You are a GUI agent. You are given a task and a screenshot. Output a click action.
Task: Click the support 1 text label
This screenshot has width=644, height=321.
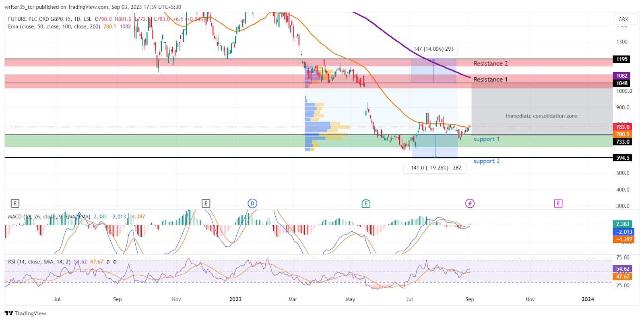[x=486, y=139]
